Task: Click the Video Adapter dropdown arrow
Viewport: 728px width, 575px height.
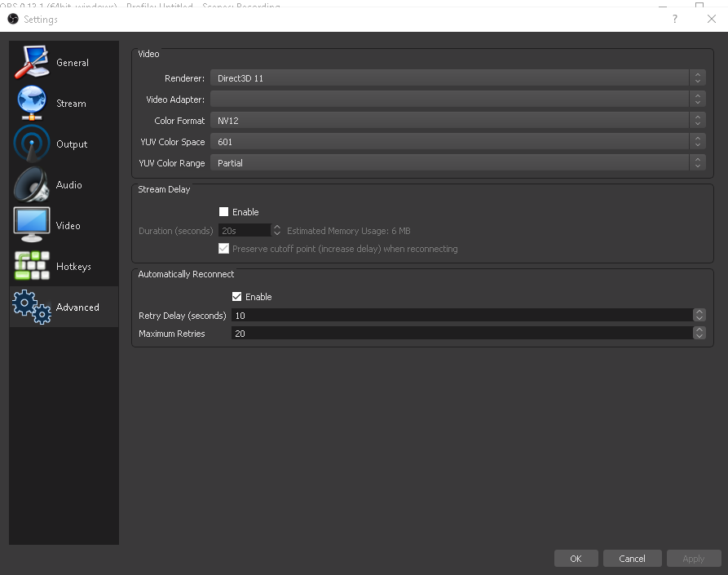Action: click(697, 99)
